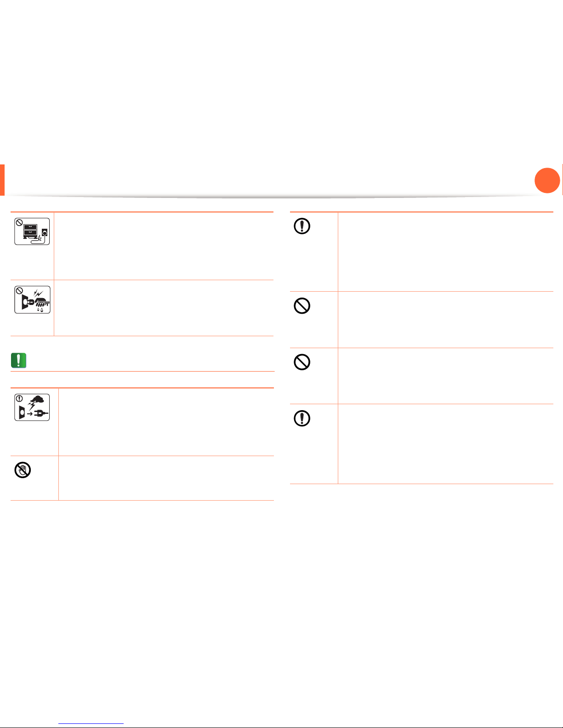Click the bottom exclamation icon in the right column
Screen dimensions: 563x728
[x=302, y=418]
